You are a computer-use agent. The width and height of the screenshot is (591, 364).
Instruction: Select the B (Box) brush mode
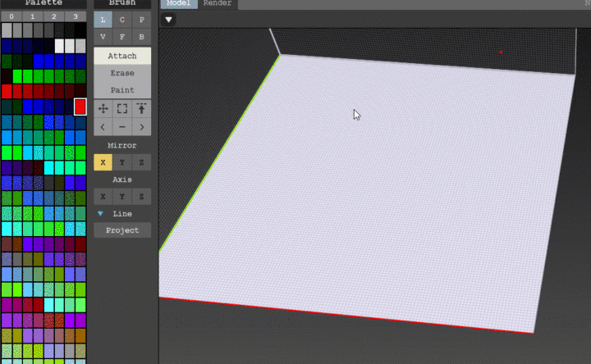point(142,37)
